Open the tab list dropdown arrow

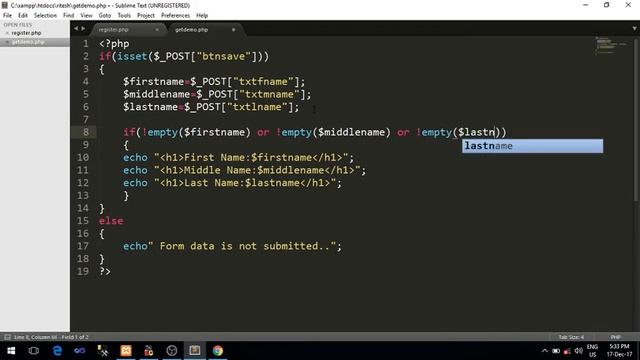pos(634,29)
